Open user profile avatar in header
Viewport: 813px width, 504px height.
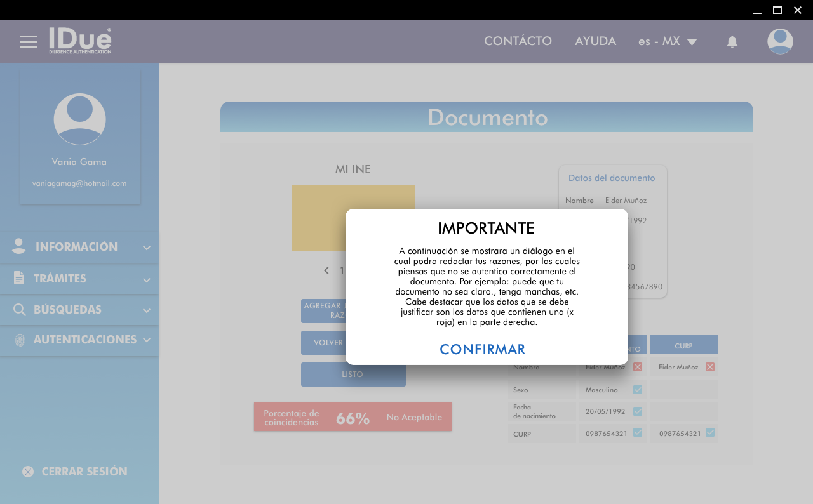[780, 42]
